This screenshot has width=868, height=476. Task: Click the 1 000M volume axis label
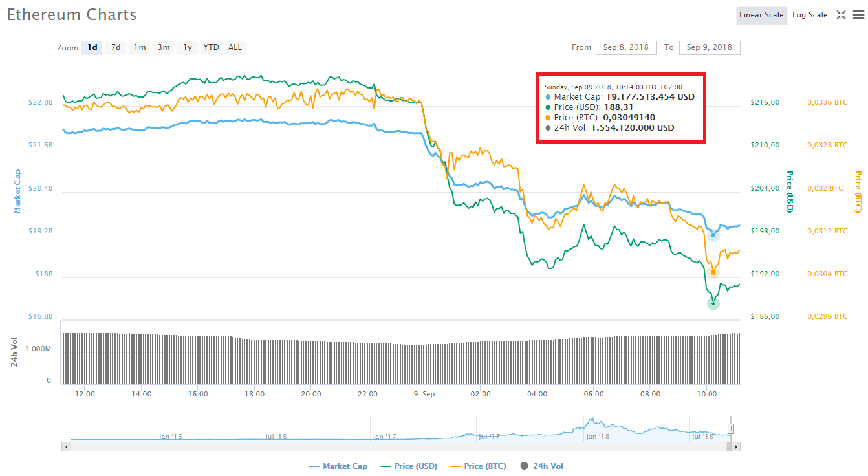click(38, 348)
